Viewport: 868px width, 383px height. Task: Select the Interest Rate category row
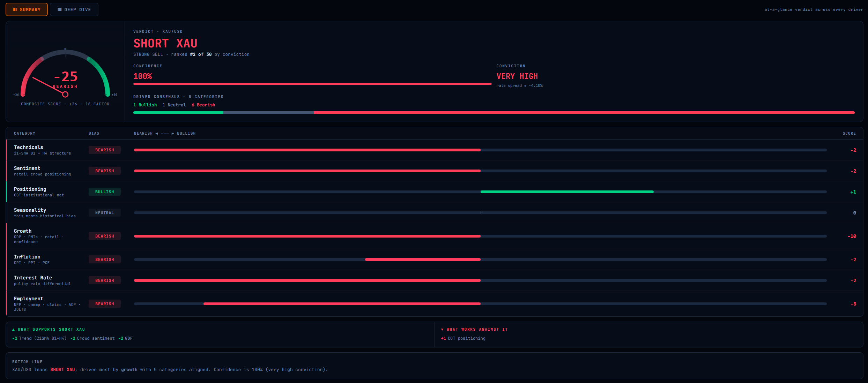pyautogui.click(x=435, y=280)
